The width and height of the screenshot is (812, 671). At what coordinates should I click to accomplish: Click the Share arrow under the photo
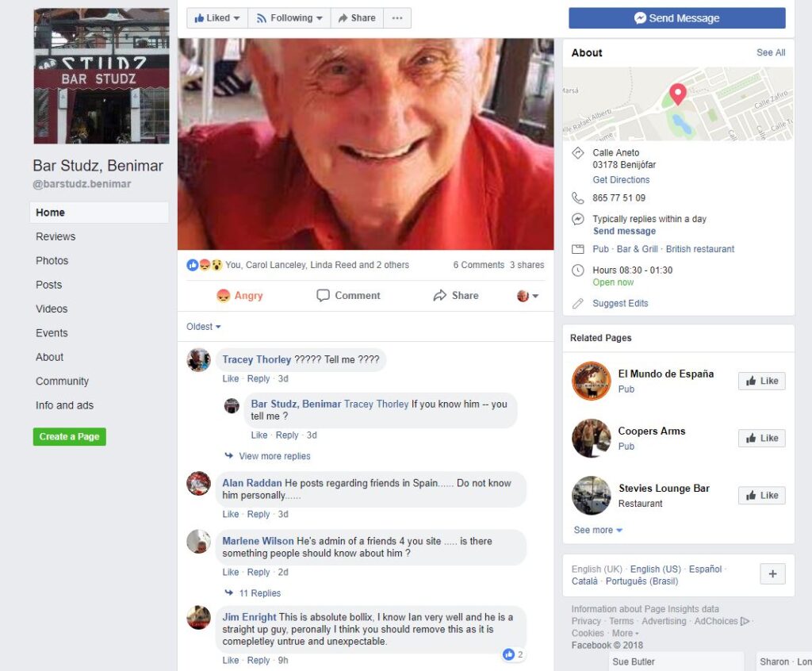(439, 295)
